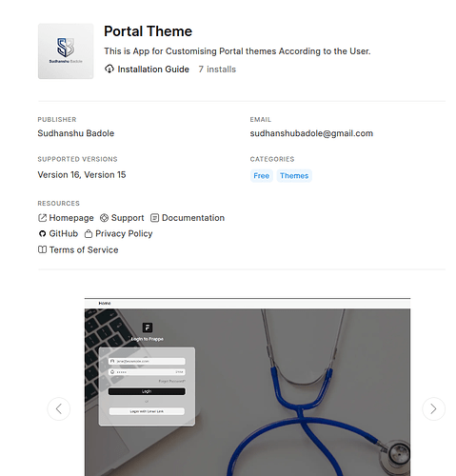Click the Homepage external link icon
456x476 pixels.
[x=42, y=218]
